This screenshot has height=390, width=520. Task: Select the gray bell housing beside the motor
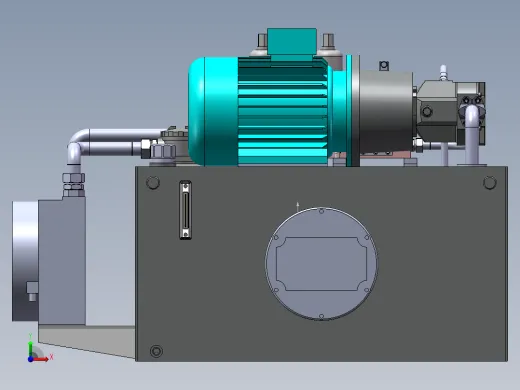click(386, 112)
